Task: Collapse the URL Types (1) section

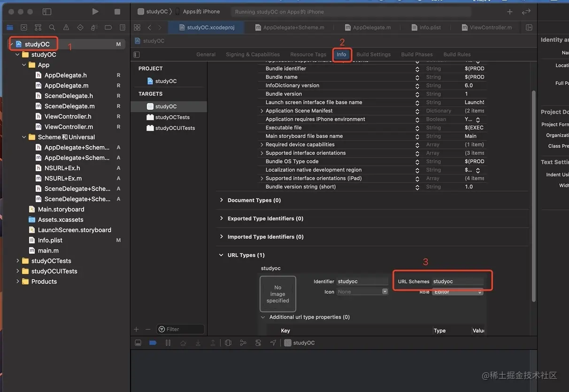Action: coord(222,255)
